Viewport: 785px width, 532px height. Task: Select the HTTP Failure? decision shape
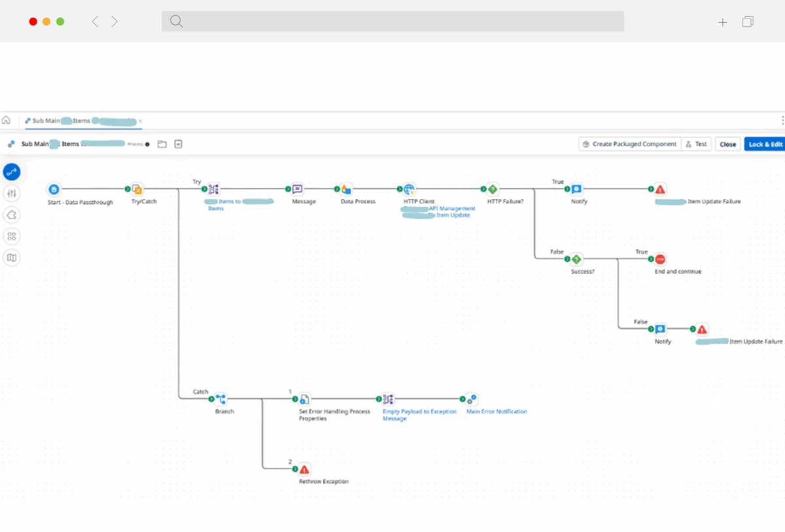click(493, 190)
